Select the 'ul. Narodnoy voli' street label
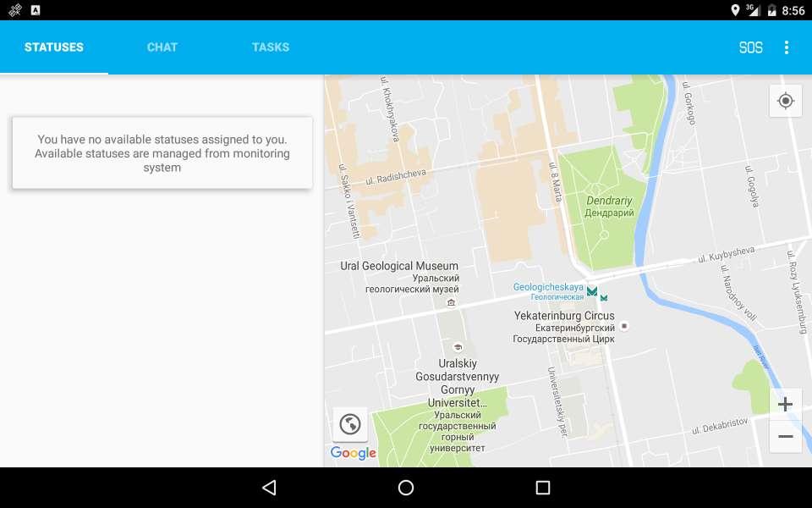 (738, 294)
